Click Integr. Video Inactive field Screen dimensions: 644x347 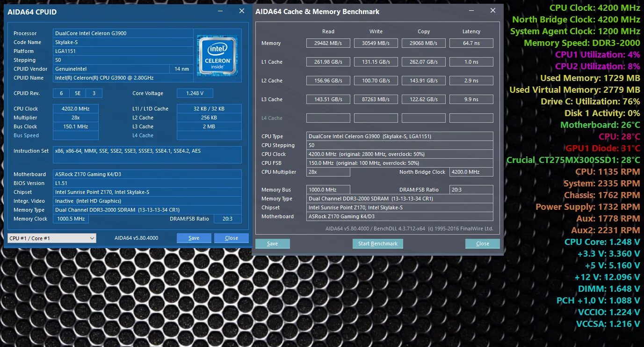[147, 201]
